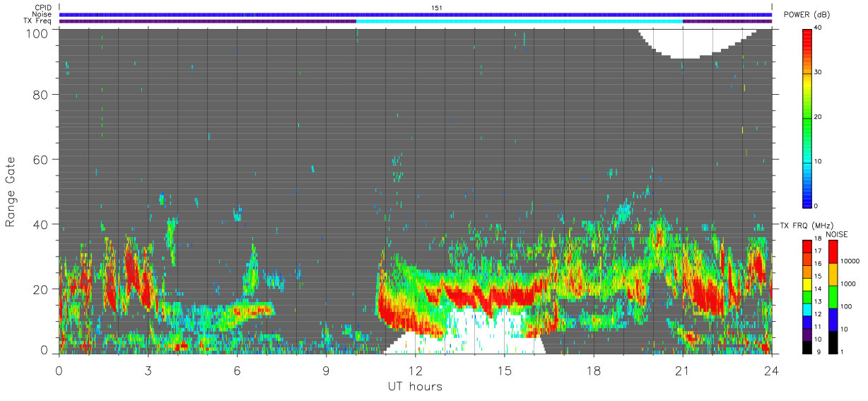Select the CPID value 151
The width and height of the screenshot is (868, 401).
[436, 8]
